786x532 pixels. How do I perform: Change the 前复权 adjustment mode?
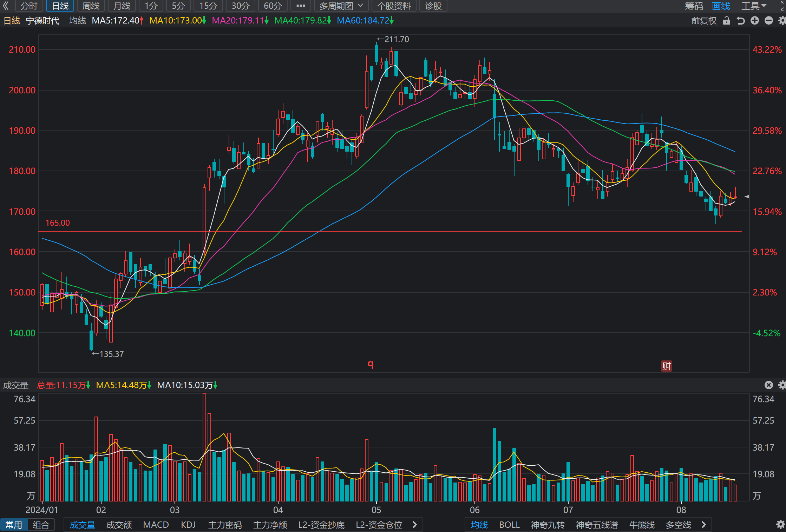pos(704,21)
